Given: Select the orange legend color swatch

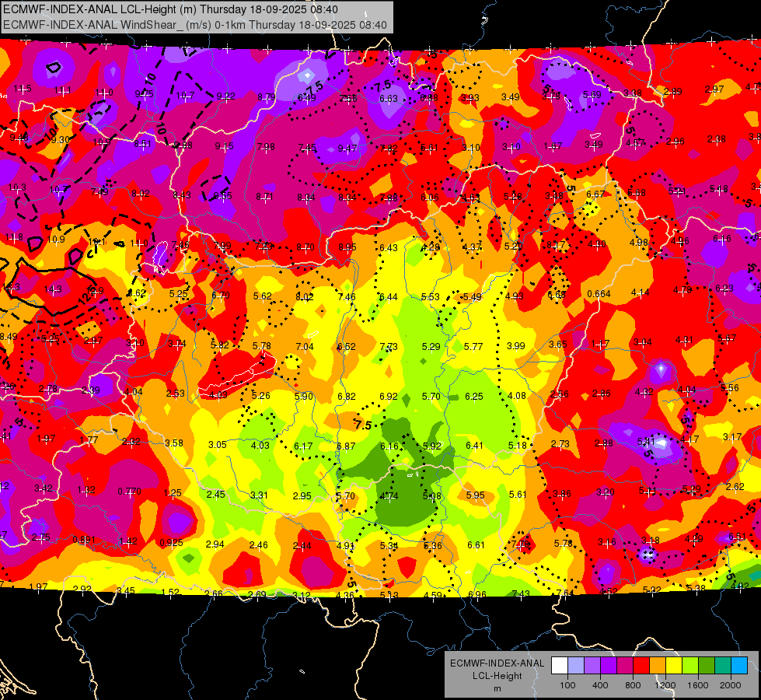Looking at the screenshot, I should pyautogui.click(x=658, y=666).
